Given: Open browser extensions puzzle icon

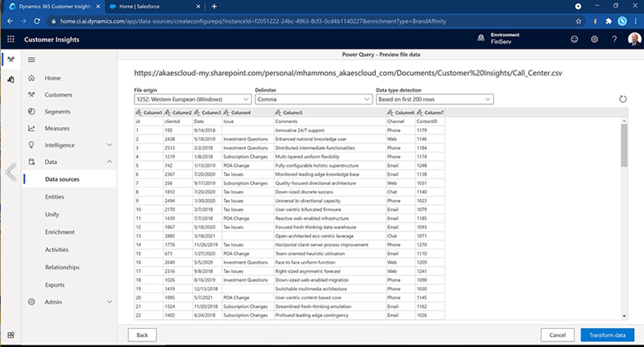Looking at the screenshot, I should click(608, 21).
